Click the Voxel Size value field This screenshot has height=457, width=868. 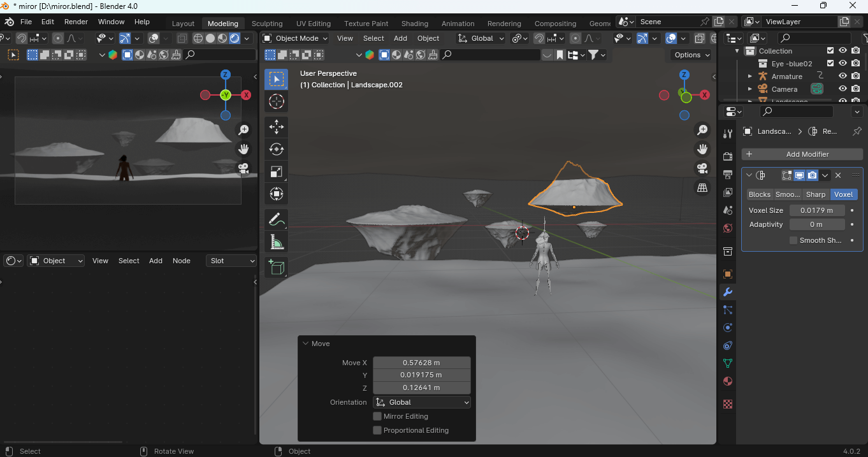click(817, 210)
